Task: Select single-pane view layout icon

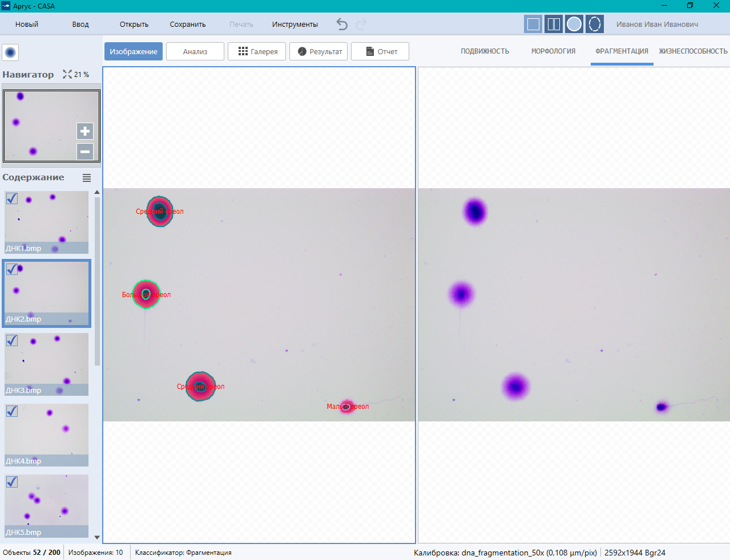Action: tap(533, 24)
